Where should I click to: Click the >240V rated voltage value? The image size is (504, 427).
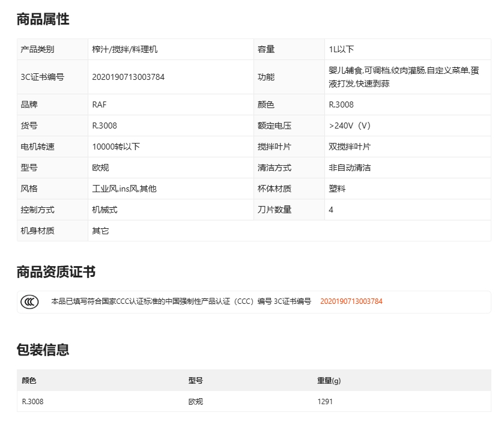point(350,126)
